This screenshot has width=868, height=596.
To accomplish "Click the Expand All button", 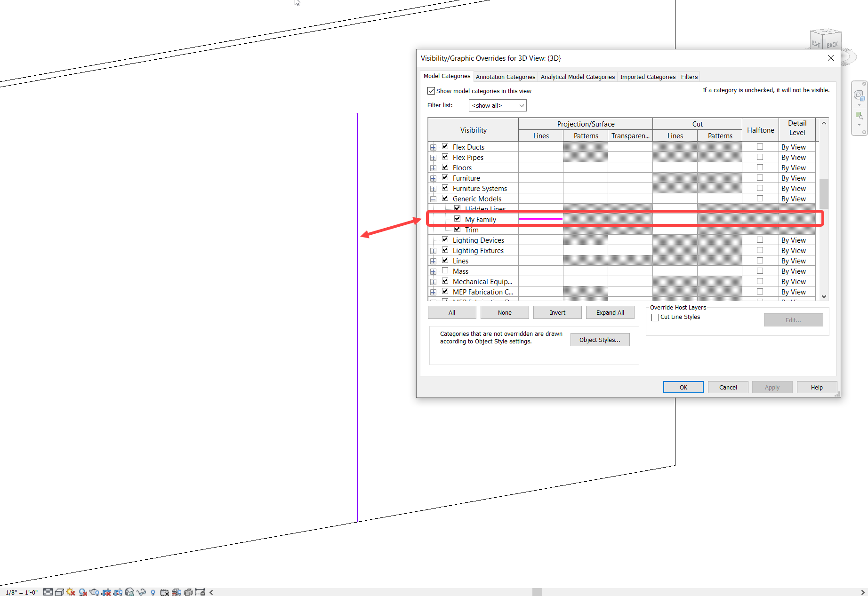I will (x=610, y=312).
